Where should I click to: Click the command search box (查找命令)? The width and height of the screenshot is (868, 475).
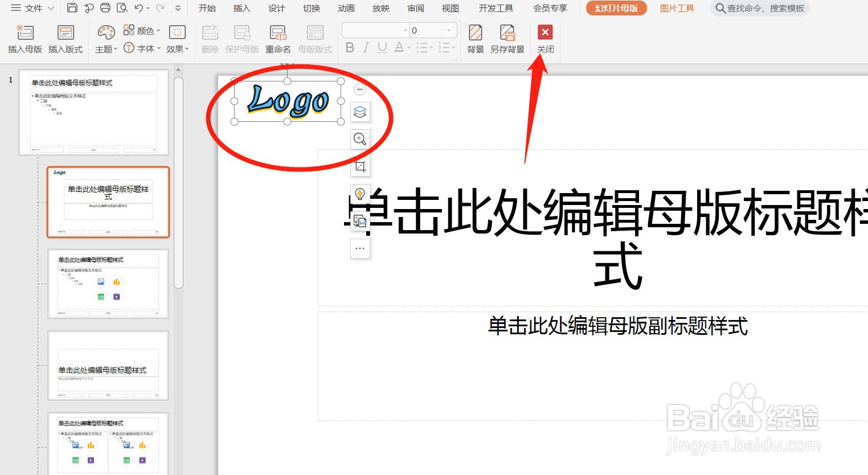click(760, 8)
